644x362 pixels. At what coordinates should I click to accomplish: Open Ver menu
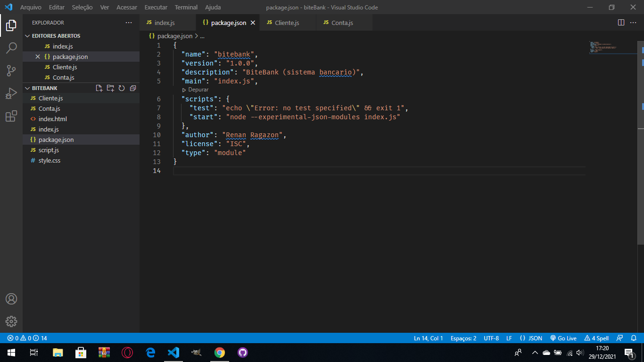coord(105,8)
